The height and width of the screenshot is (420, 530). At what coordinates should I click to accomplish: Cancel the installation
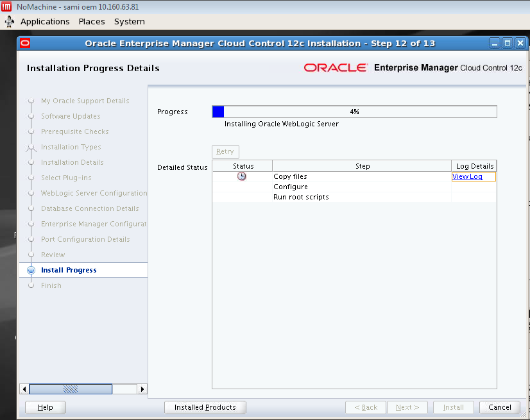pos(500,407)
